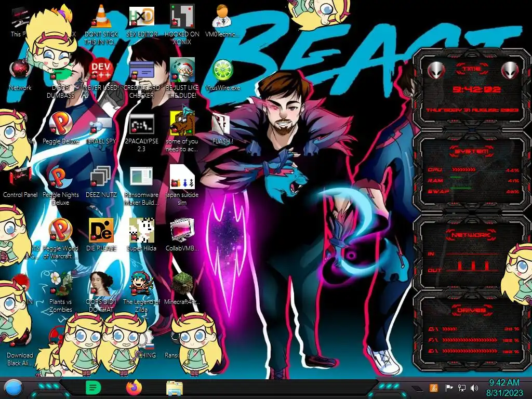Launch 2PACALYPSE 2.3 console icon

click(x=141, y=124)
